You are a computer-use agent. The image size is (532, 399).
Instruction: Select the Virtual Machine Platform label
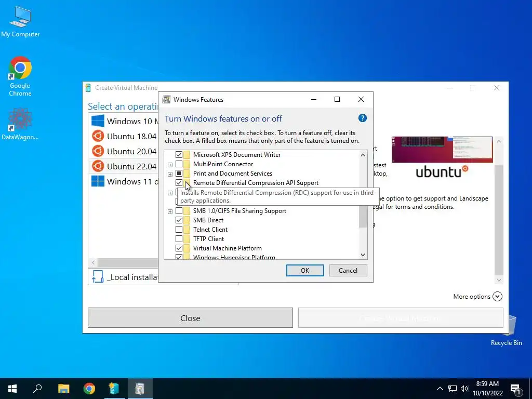228,248
